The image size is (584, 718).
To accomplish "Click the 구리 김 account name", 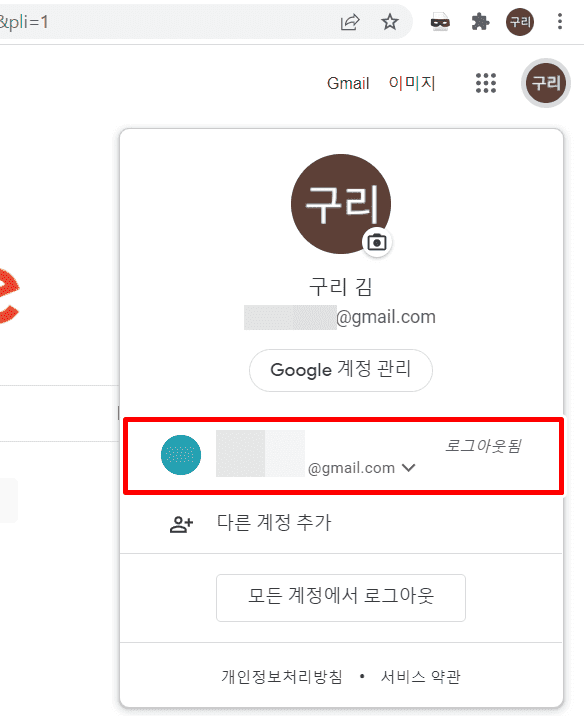I will [341, 287].
